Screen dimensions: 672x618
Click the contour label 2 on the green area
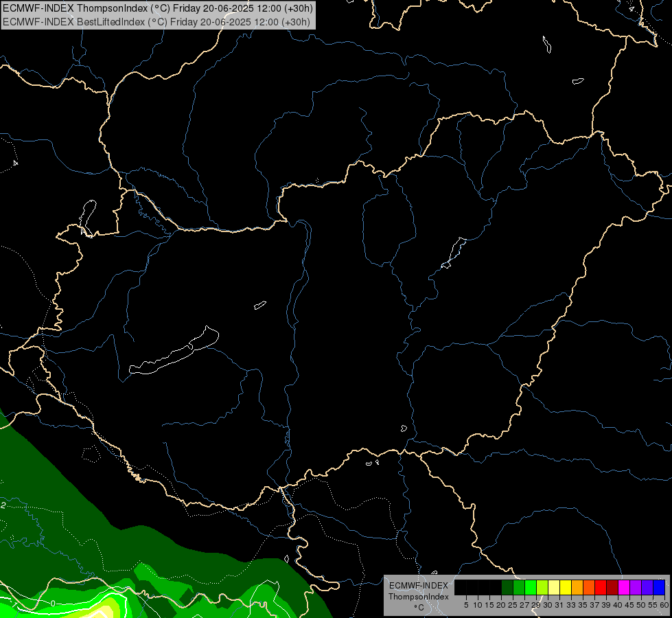(3, 505)
